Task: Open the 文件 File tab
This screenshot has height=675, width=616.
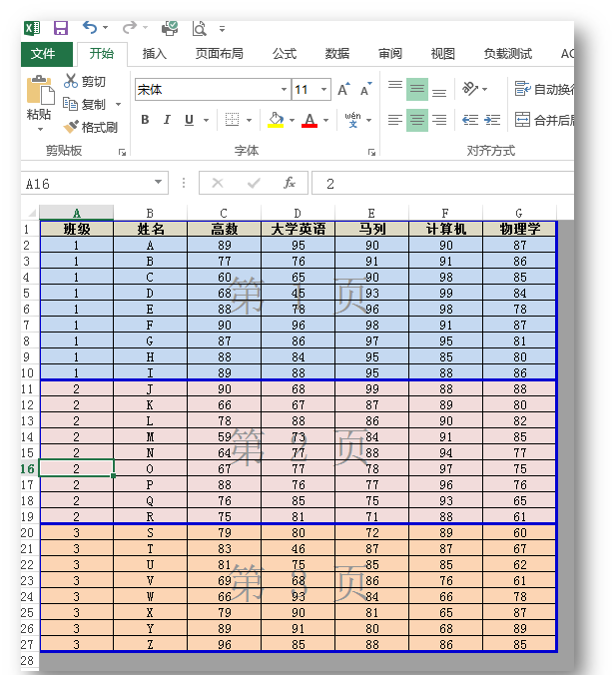Action: (x=47, y=54)
